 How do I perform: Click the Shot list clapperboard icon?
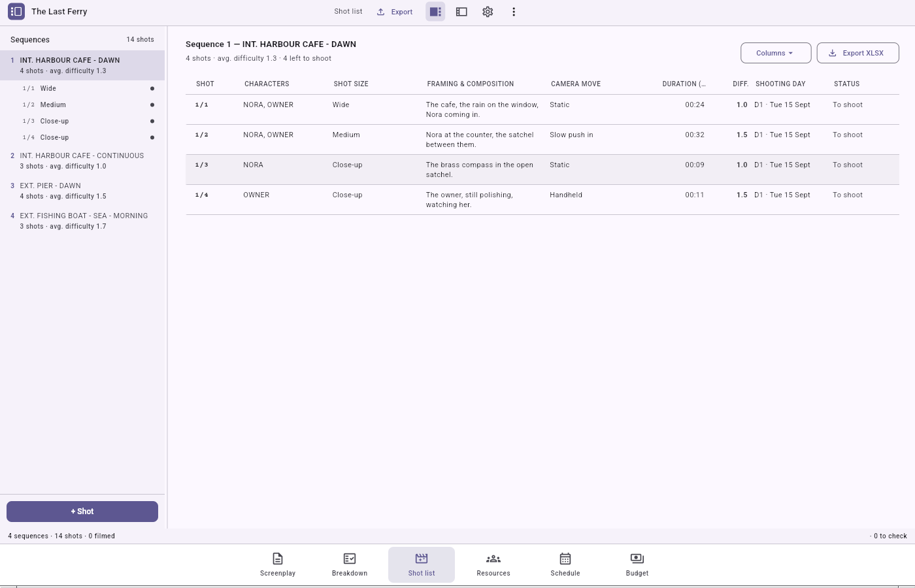click(x=422, y=559)
